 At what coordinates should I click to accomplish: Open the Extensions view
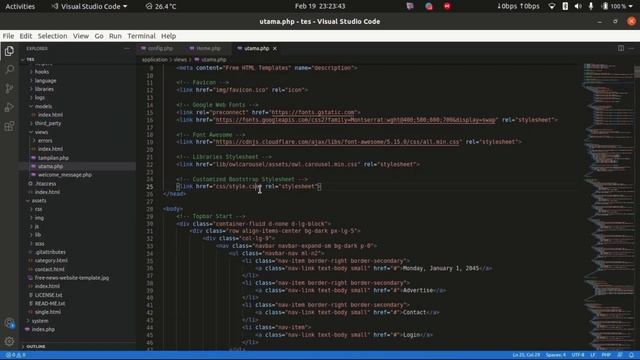9,126
